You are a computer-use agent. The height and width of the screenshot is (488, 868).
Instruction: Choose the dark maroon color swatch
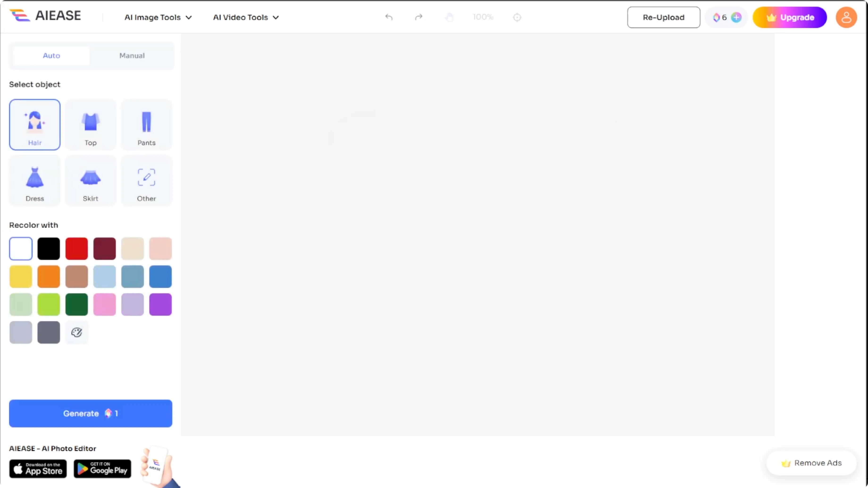point(104,248)
